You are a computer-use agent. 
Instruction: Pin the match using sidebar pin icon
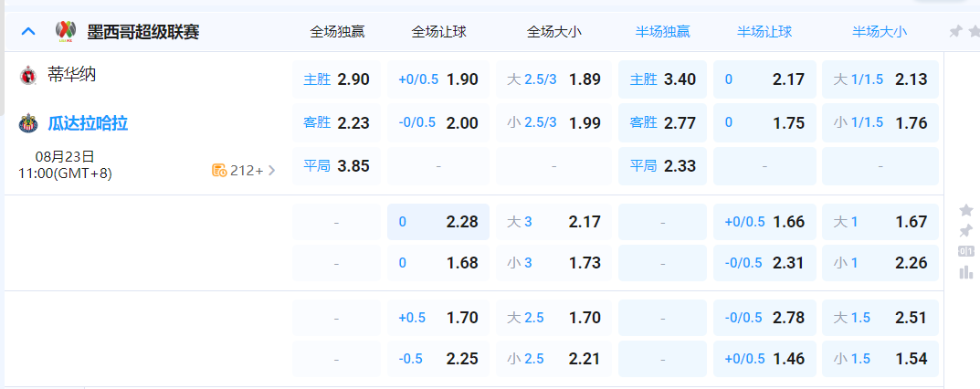click(965, 230)
